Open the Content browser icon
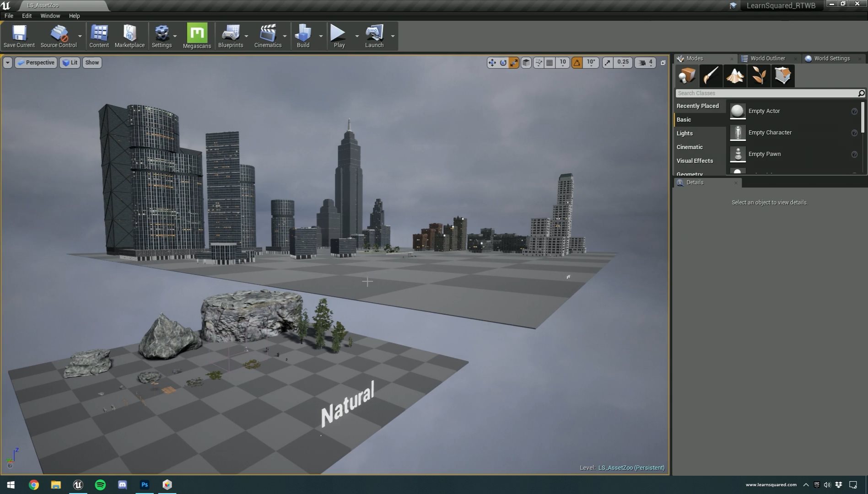 pos(99,36)
